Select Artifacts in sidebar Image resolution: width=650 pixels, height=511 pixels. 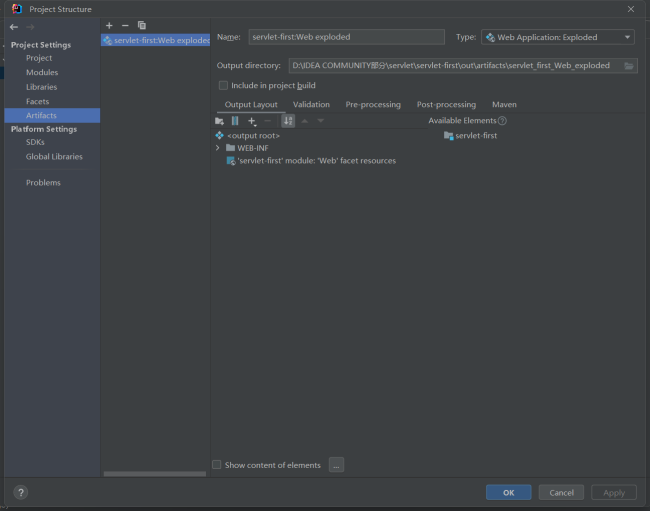pos(52,116)
